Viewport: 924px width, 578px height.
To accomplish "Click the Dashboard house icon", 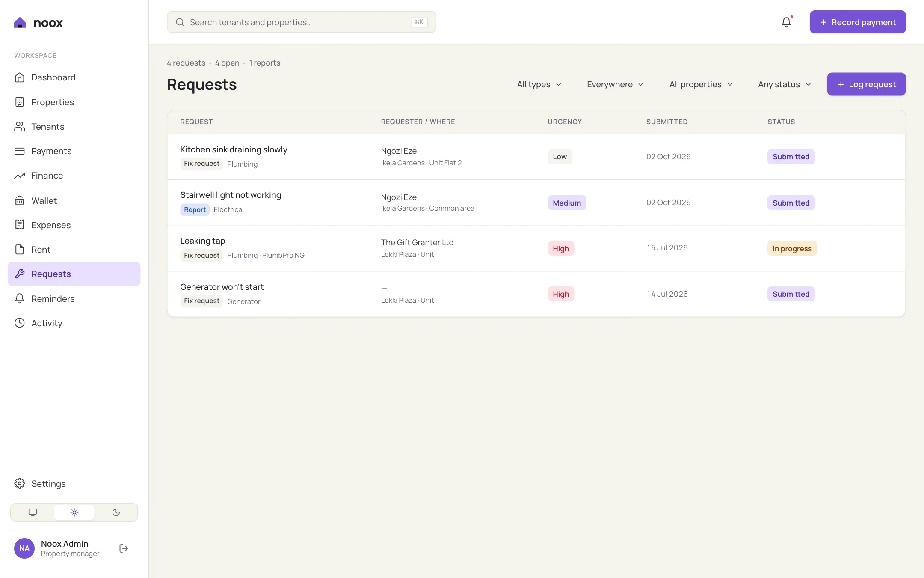I will [20, 77].
